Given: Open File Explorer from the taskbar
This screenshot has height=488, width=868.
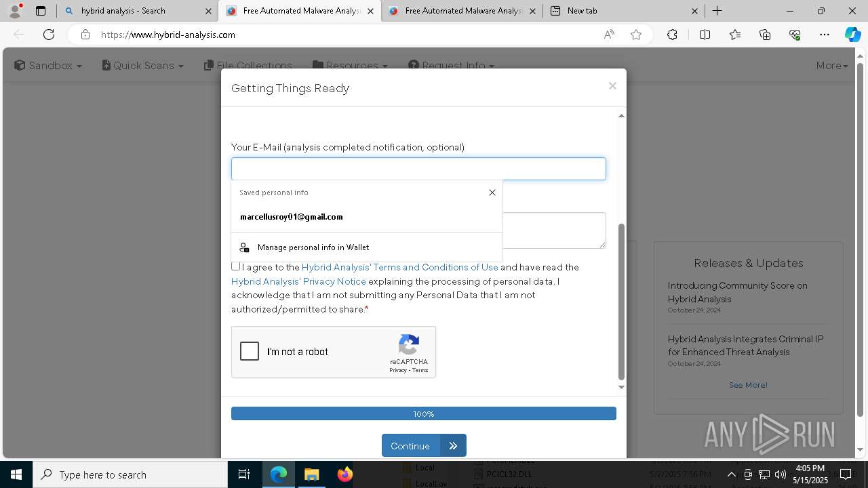Looking at the screenshot, I should [x=312, y=474].
